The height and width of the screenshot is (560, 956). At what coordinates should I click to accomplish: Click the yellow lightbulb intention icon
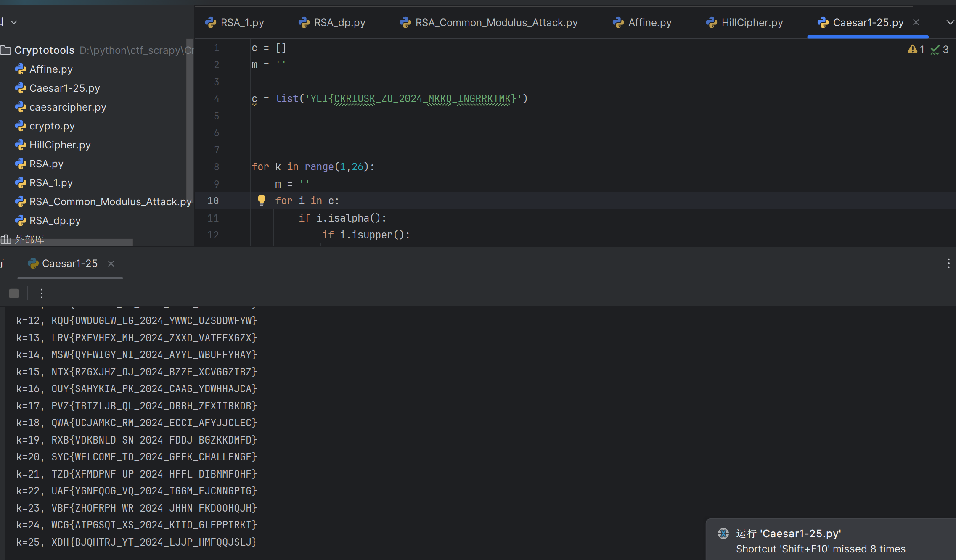point(261,201)
